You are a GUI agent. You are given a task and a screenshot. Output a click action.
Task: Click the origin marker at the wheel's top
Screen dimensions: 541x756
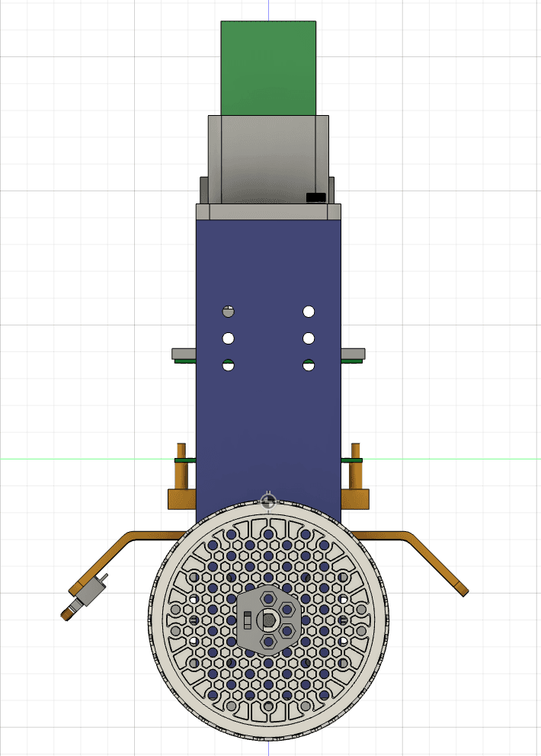click(x=268, y=501)
